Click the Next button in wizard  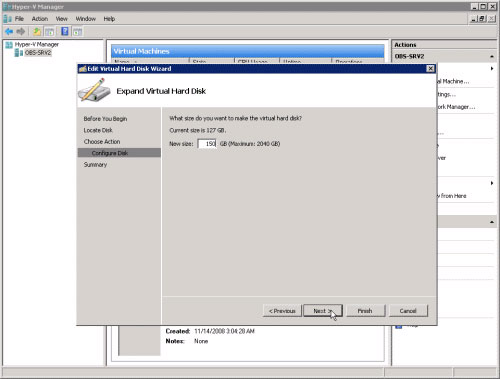[323, 311]
